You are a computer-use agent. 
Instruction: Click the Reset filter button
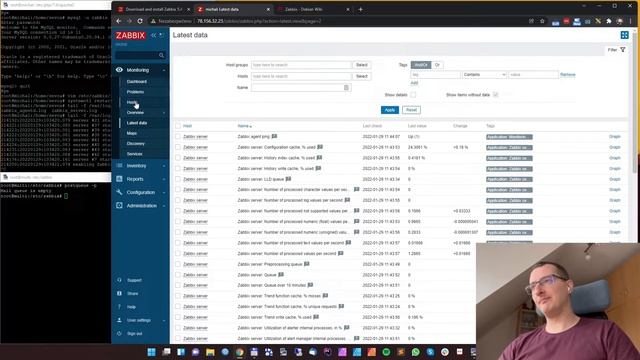tap(411, 110)
